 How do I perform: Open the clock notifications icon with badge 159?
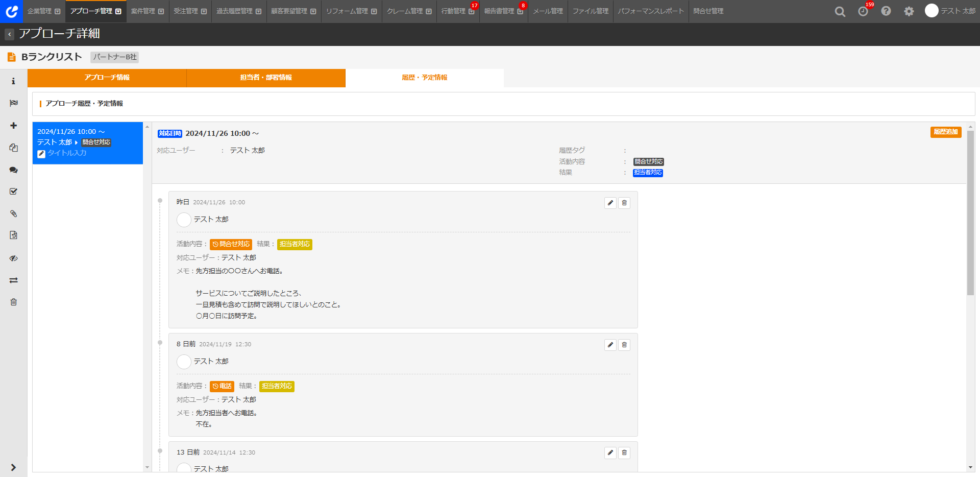[x=863, y=11]
